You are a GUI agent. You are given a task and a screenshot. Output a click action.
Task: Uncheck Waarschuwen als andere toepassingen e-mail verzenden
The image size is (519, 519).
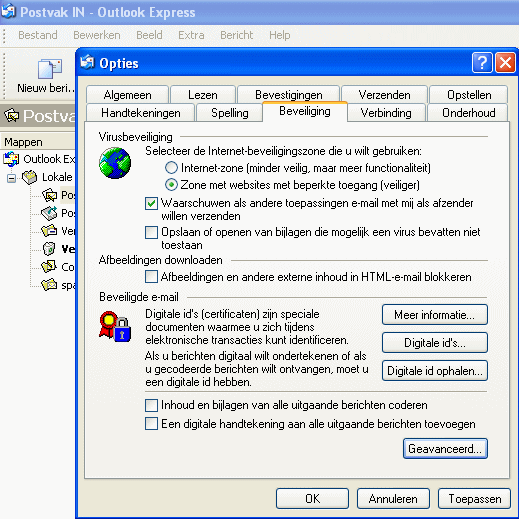tap(151, 203)
